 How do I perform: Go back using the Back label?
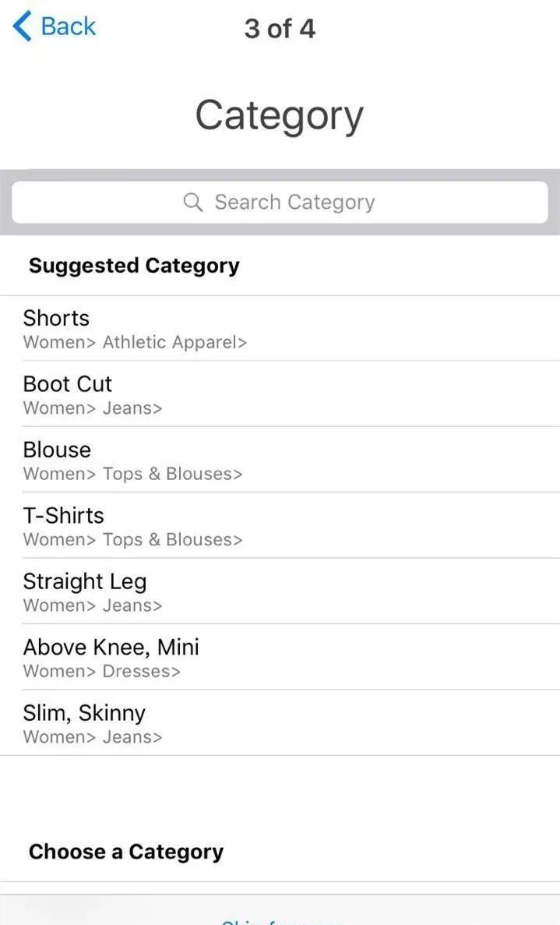click(68, 26)
